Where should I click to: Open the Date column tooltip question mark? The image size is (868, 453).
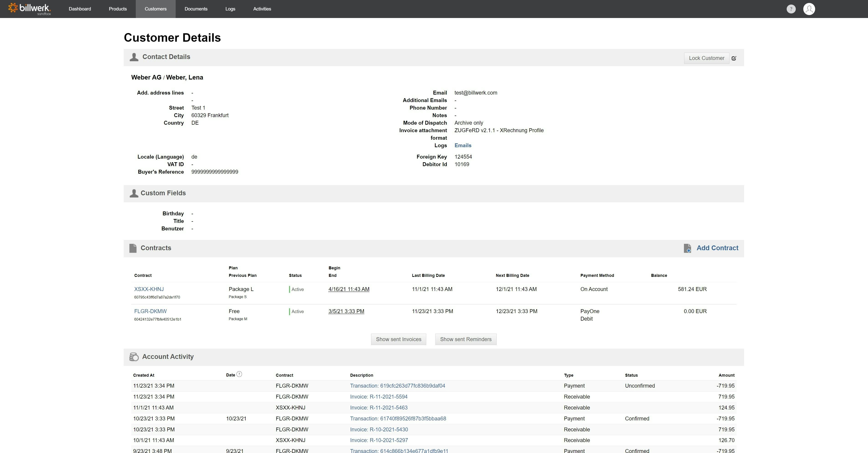(x=239, y=374)
